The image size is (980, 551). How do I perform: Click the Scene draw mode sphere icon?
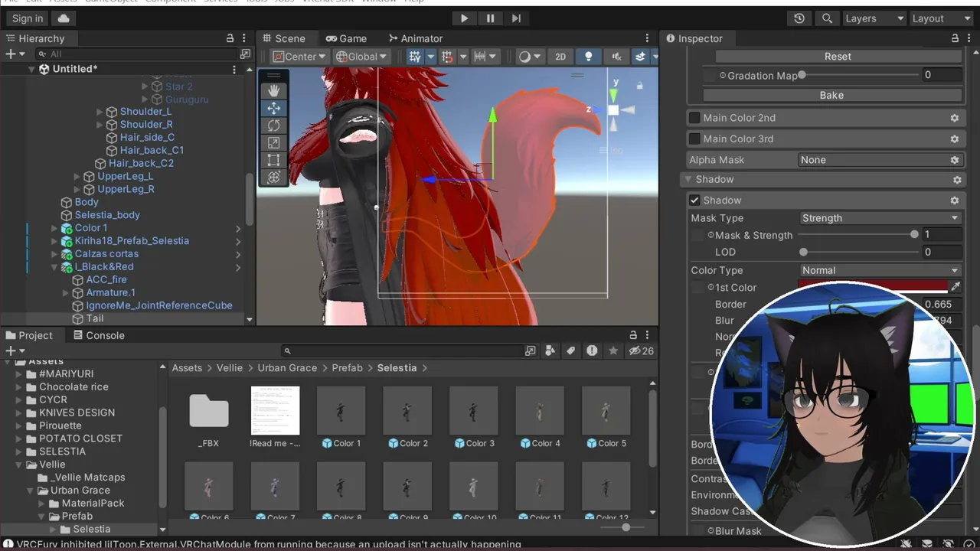pos(524,57)
